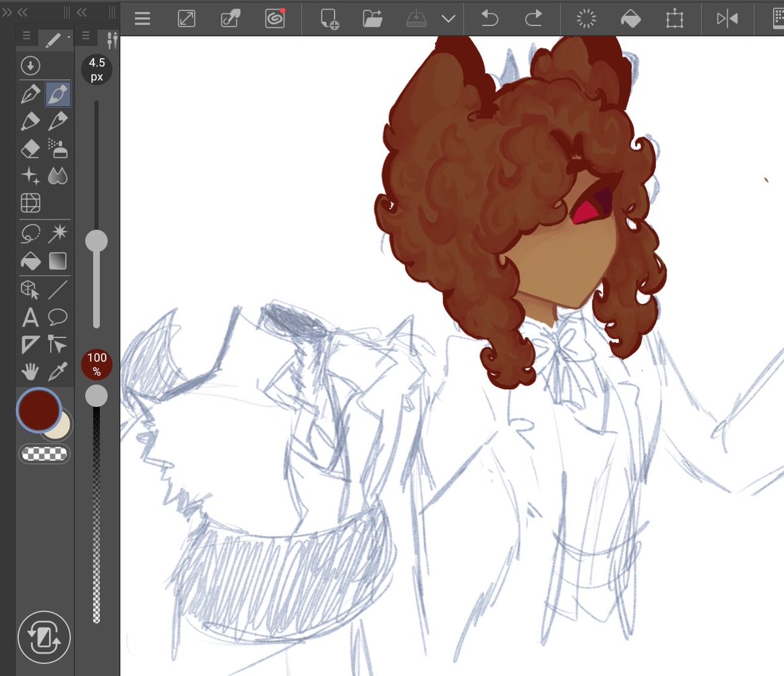Click the second palette grip handle
The width and height of the screenshot is (784, 676).
(112, 12)
